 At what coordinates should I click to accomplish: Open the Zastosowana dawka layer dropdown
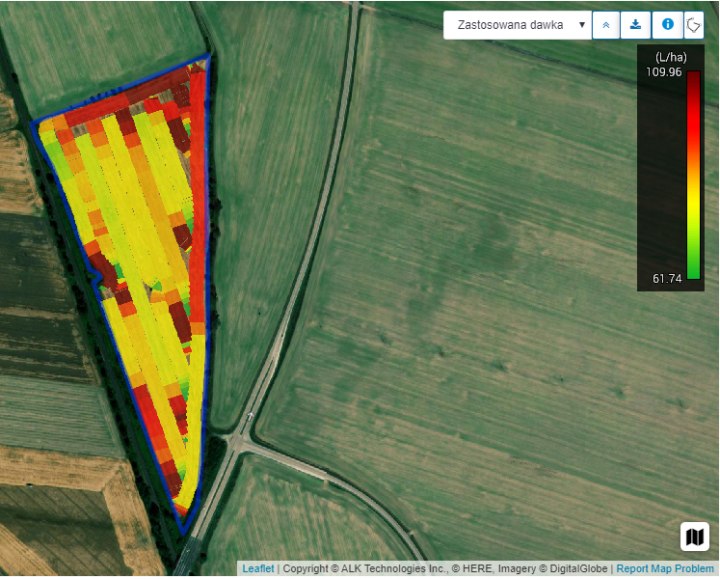coord(517,25)
